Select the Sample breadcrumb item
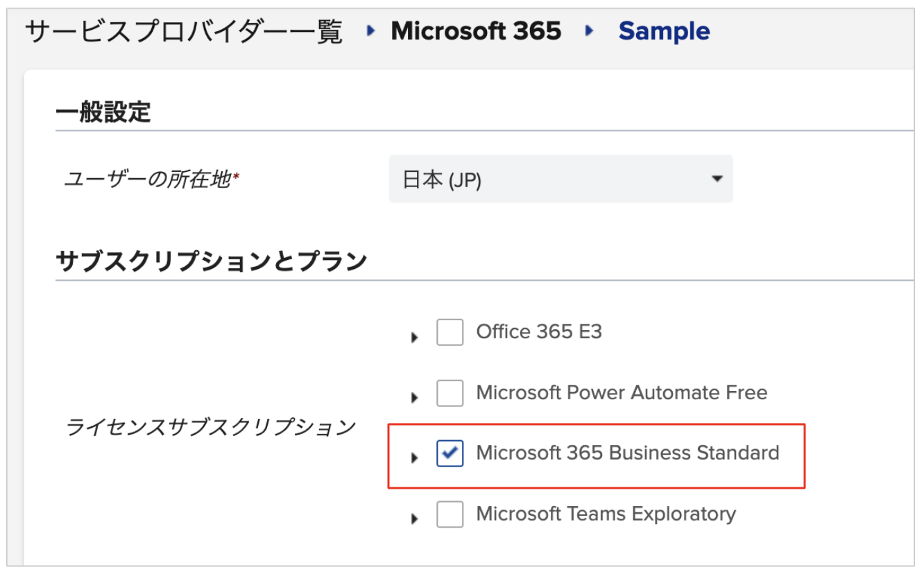The width and height of the screenshot is (924, 574). (x=664, y=31)
